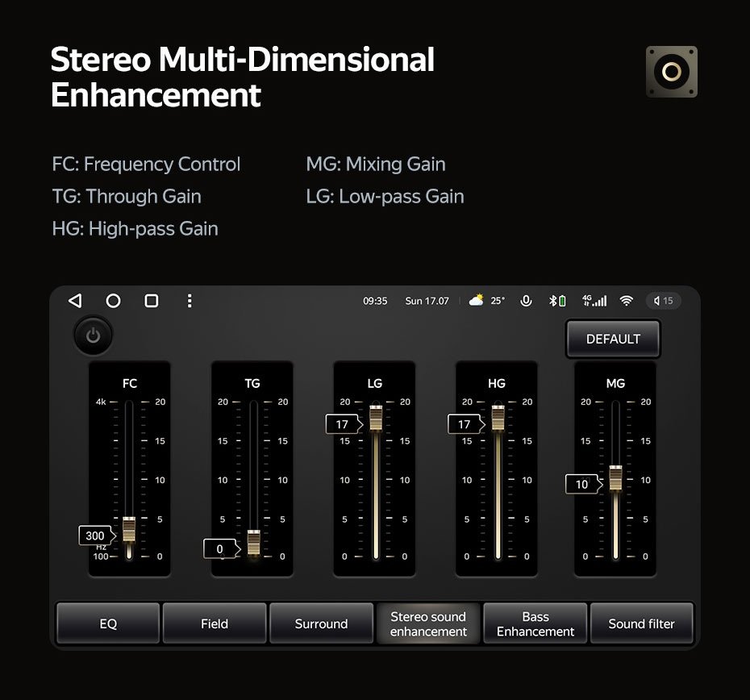
Task: Tap the Bluetooth status icon
Action: 556,301
